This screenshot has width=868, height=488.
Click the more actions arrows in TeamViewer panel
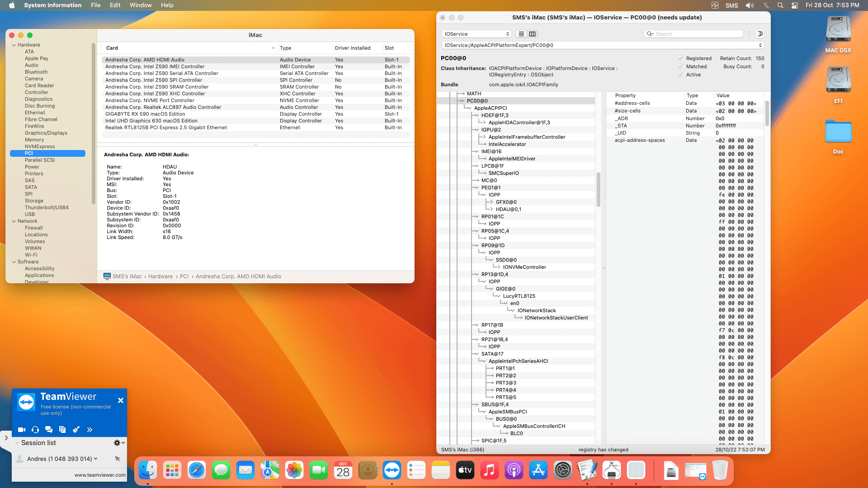90,430
